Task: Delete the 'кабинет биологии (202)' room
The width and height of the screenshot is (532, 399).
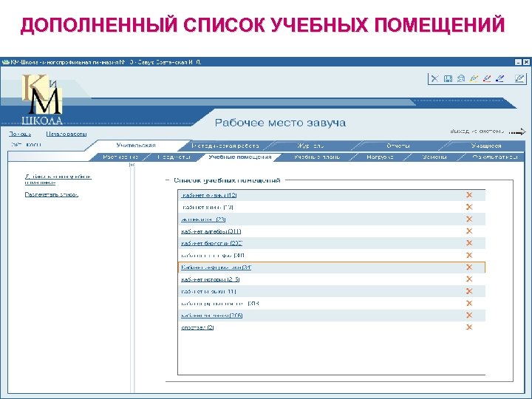Action: coord(469,243)
